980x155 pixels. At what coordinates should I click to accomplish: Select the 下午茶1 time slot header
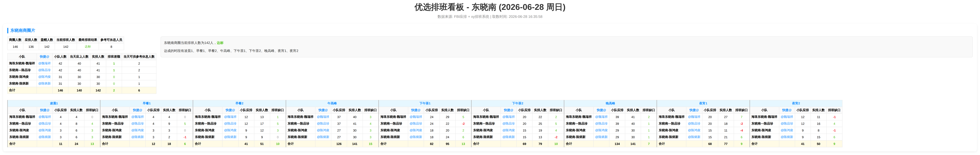pos(425,103)
